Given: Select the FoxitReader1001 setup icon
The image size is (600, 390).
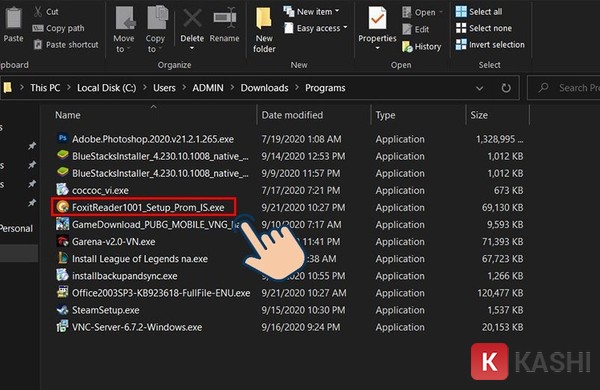Looking at the screenshot, I should click(62, 207).
